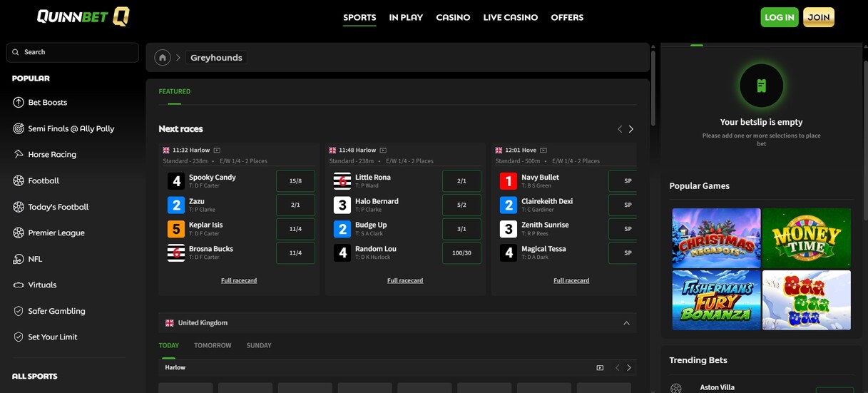The image size is (868, 393).
Task: Bet on Keplar Isis at 11/4
Action: tap(295, 229)
